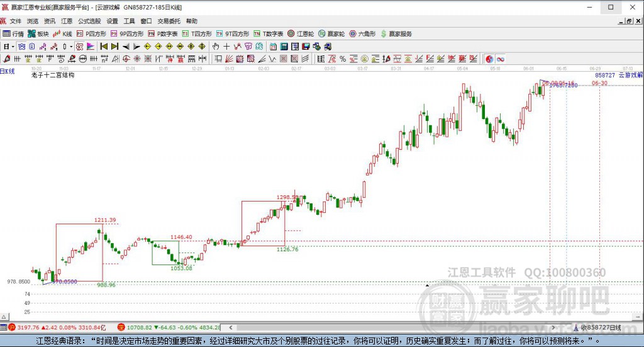Open the 公式选股 menu
Screen dimensions: 644x347
coord(89,21)
